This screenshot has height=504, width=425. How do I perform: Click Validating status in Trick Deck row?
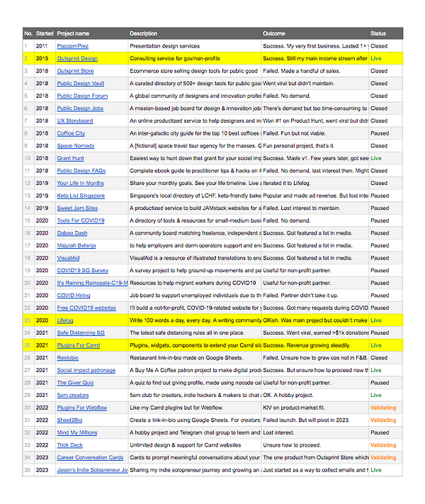(383, 445)
